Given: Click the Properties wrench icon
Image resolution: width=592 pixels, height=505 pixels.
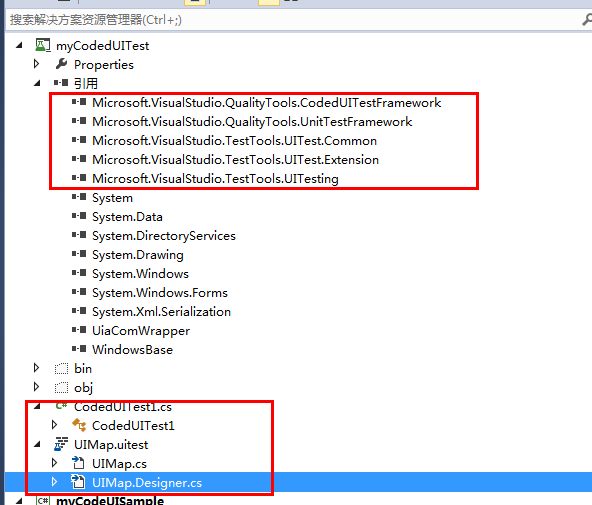Looking at the screenshot, I should (x=61, y=64).
